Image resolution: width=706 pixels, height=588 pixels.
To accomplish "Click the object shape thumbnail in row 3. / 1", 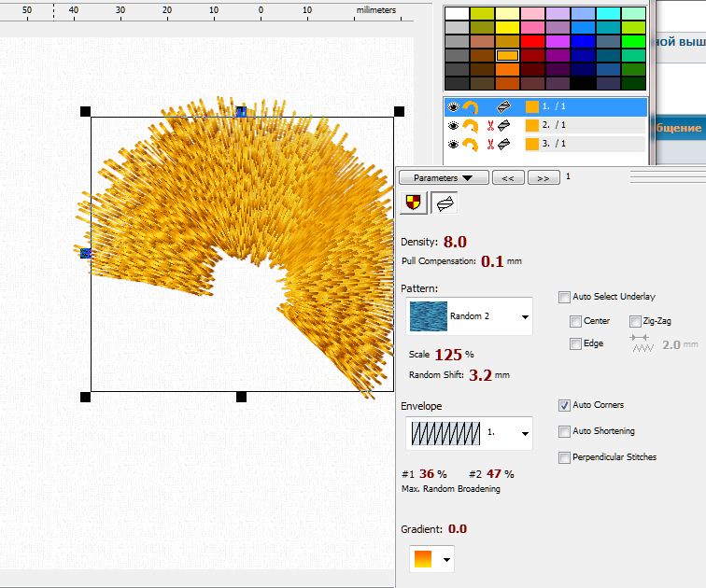I will click(471, 144).
